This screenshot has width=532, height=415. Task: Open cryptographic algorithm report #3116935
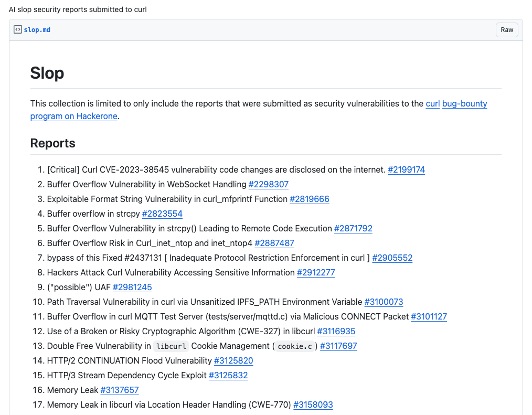pyautogui.click(x=336, y=331)
